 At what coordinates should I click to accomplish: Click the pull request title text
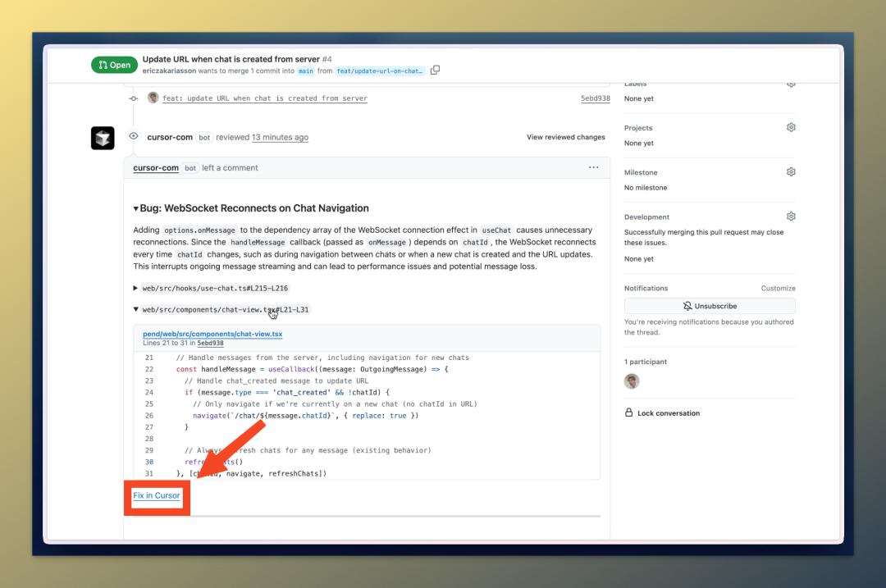pyautogui.click(x=231, y=59)
